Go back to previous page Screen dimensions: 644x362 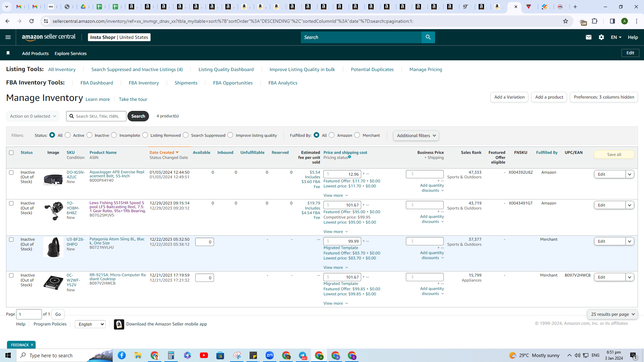7,21
